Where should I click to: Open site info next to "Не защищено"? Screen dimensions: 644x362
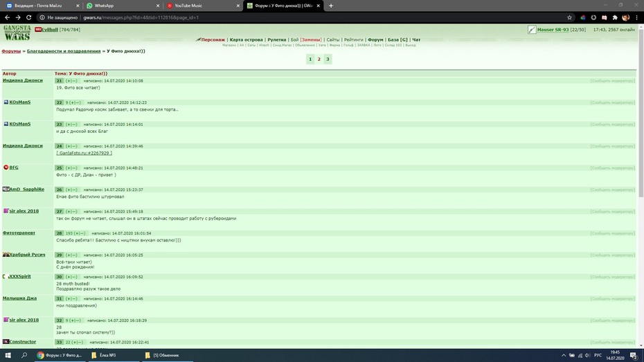(x=42, y=17)
